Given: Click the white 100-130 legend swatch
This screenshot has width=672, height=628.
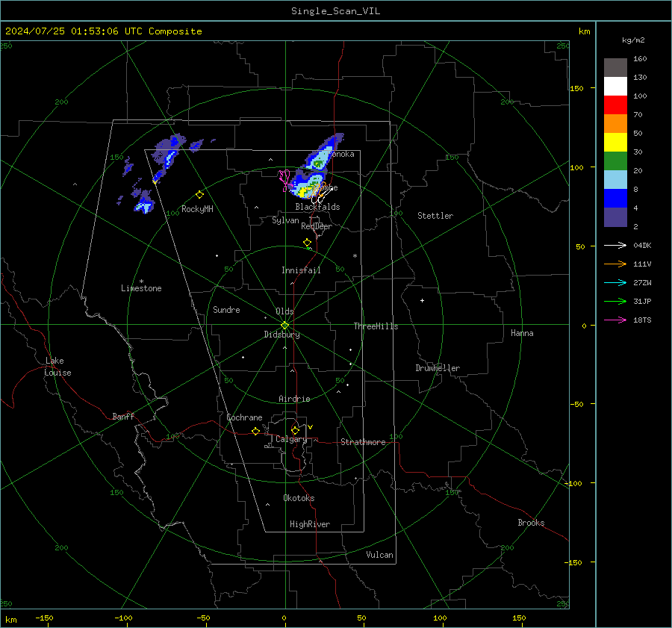Looking at the screenshot, I should 615,86.
